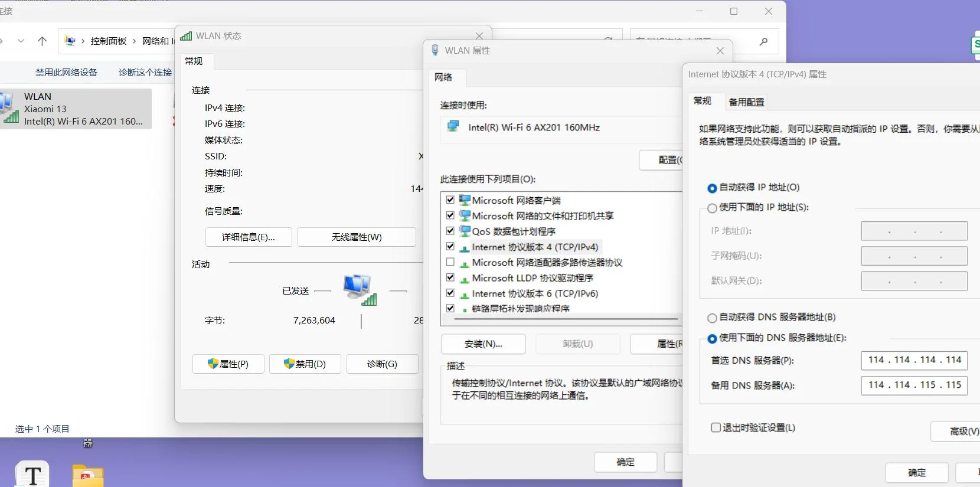Select the WLAN Xiaomi 13 network adapter
Screen dimensions: 980x487
pyautogui.click(x=76, y=109)
